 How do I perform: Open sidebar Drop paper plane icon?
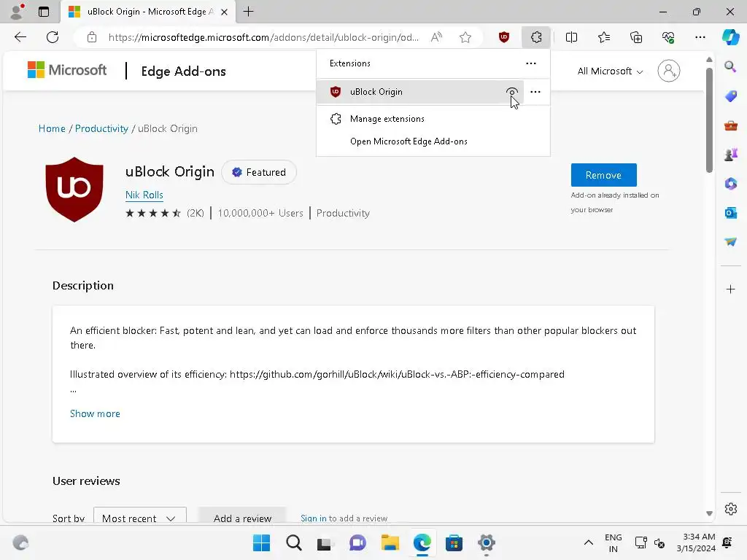(730, 242)
